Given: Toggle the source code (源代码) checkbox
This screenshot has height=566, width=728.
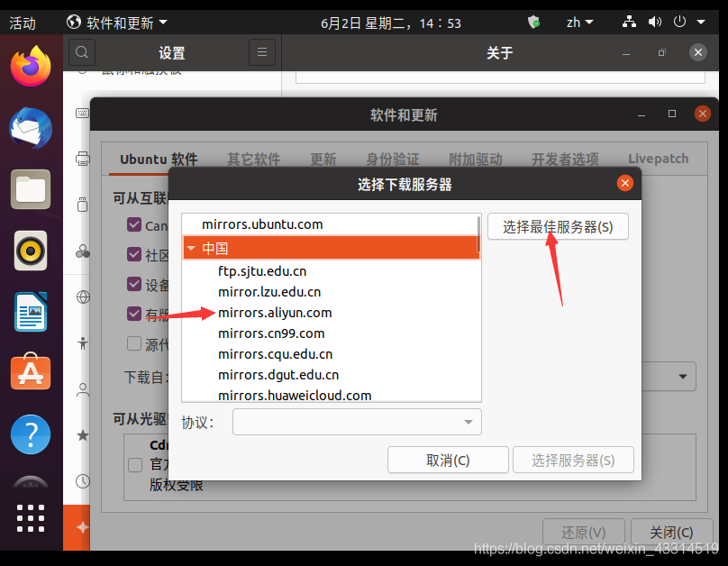Looking at the screenshot, I should [x=134, y=343].
